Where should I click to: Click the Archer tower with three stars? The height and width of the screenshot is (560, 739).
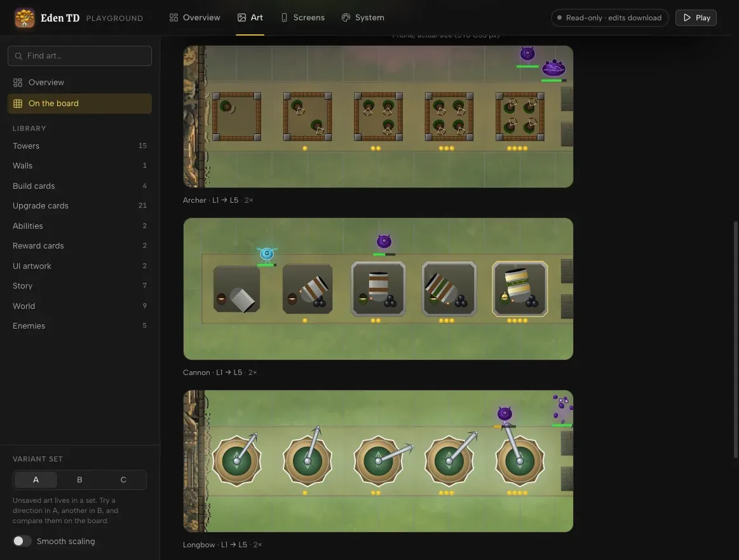pyautogui.click(x=449, y=116)
